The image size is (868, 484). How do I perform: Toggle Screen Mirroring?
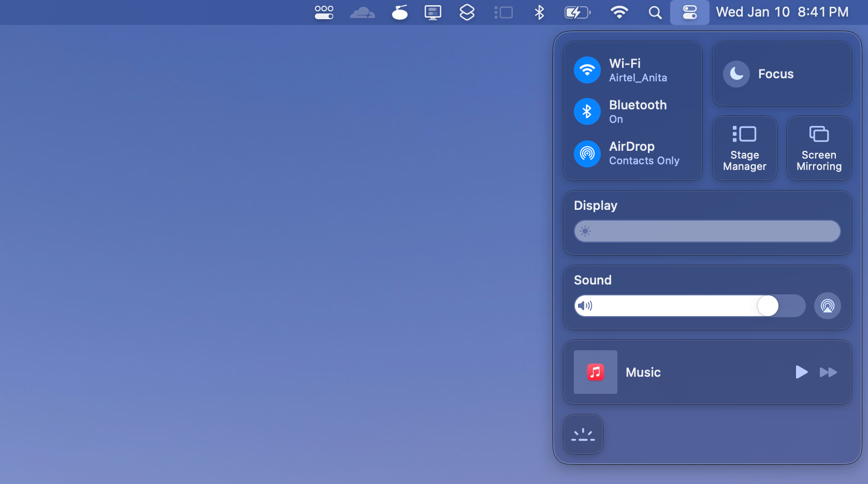click(819, 148)
